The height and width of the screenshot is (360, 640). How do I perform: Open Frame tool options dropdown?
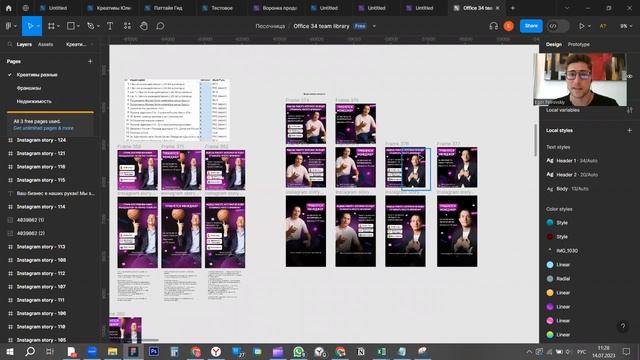58,26
